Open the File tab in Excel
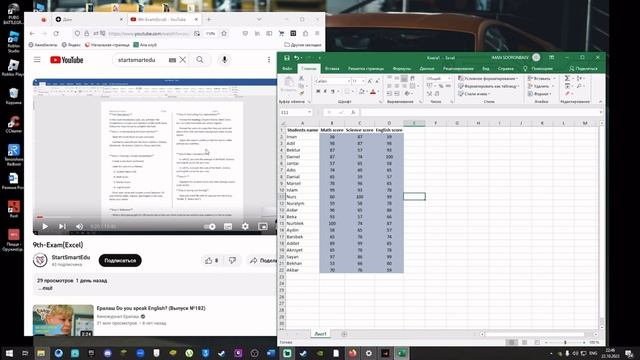 tap(287, 69)
